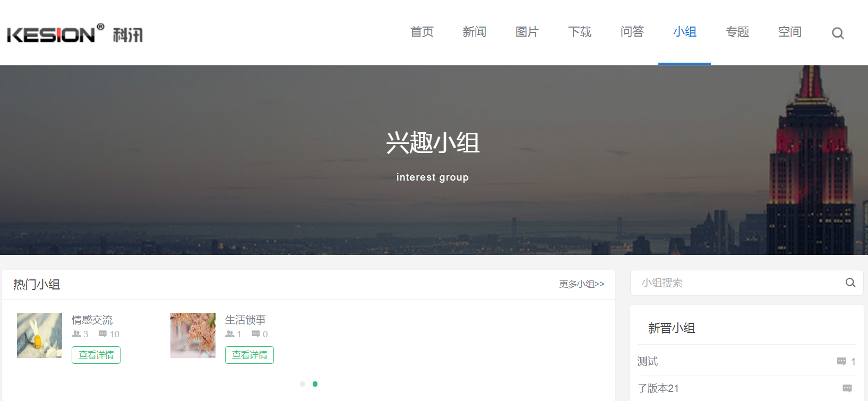Image resolution: width=868 pixels, height=401 pixels.
Task: Click the comment icon beside 测试
Action: 841,362
